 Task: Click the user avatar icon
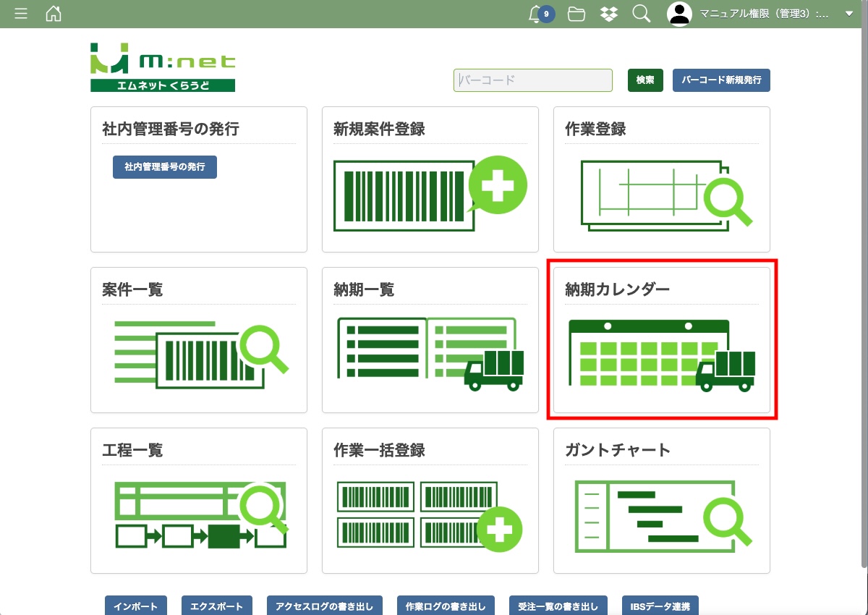[679, 14]
